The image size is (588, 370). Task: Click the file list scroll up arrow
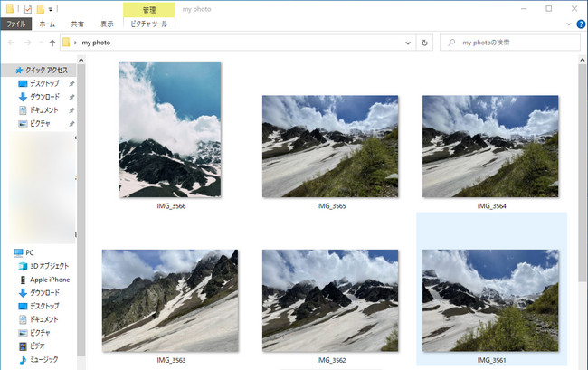pos(582,60)
